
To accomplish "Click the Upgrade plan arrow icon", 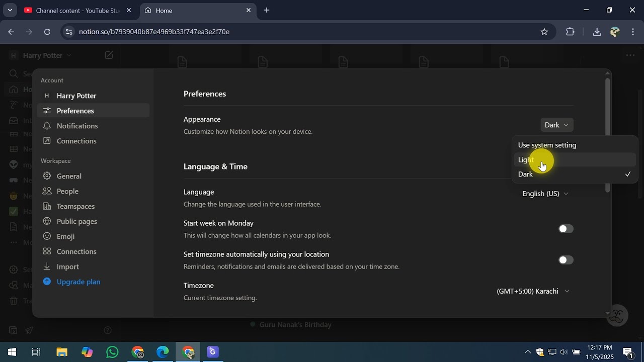I will coord(47,282).
